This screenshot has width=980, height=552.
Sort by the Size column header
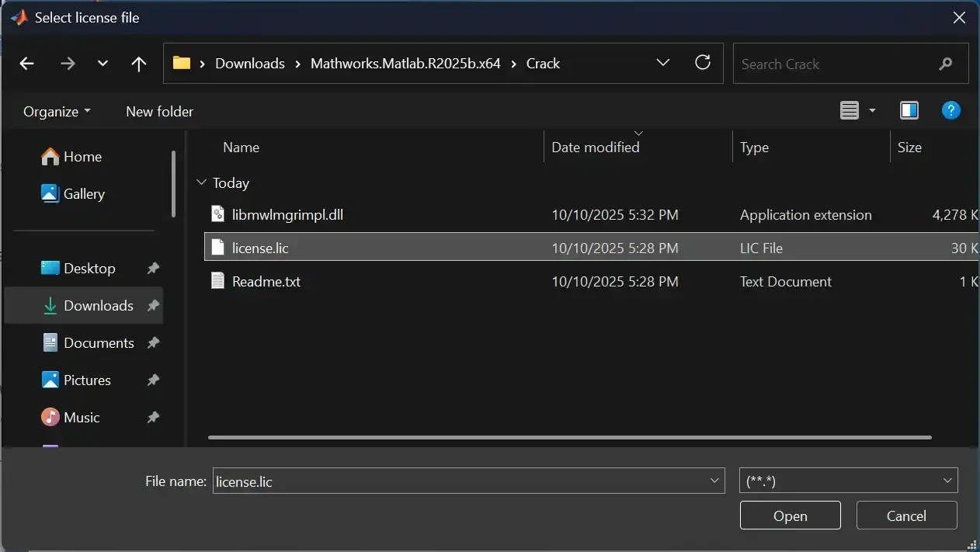tap(909, 148)
